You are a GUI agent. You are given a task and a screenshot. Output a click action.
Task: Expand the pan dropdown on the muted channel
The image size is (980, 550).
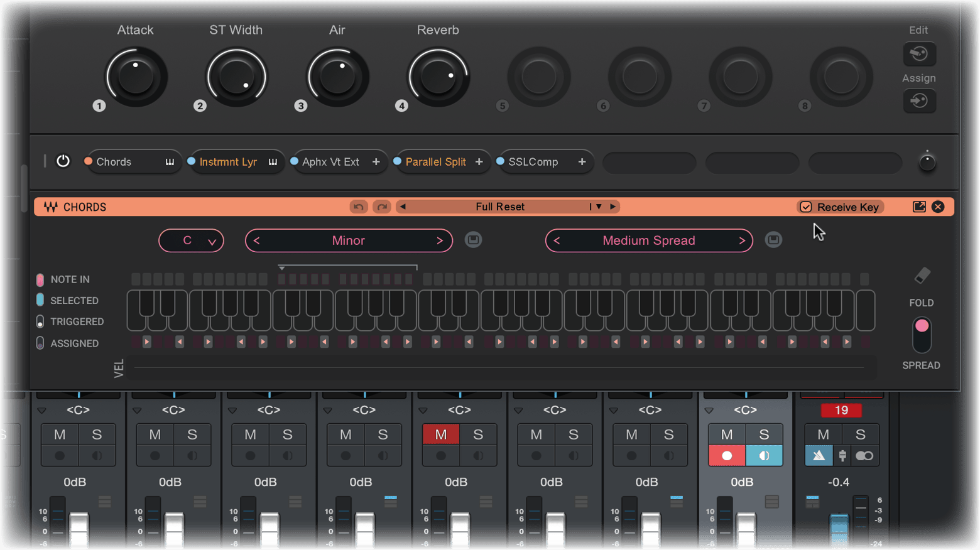pyautogui.click(x=423, y=411)
